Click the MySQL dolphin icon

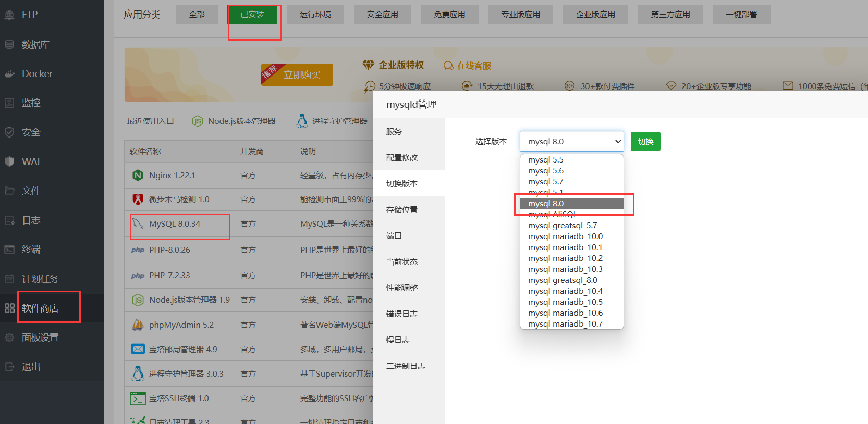[x=138, y=223]
